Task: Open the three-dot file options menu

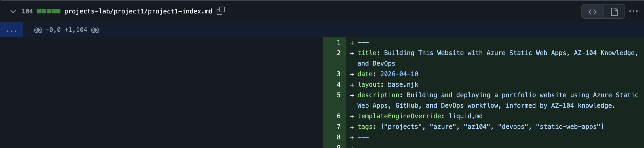Action: 633,11
